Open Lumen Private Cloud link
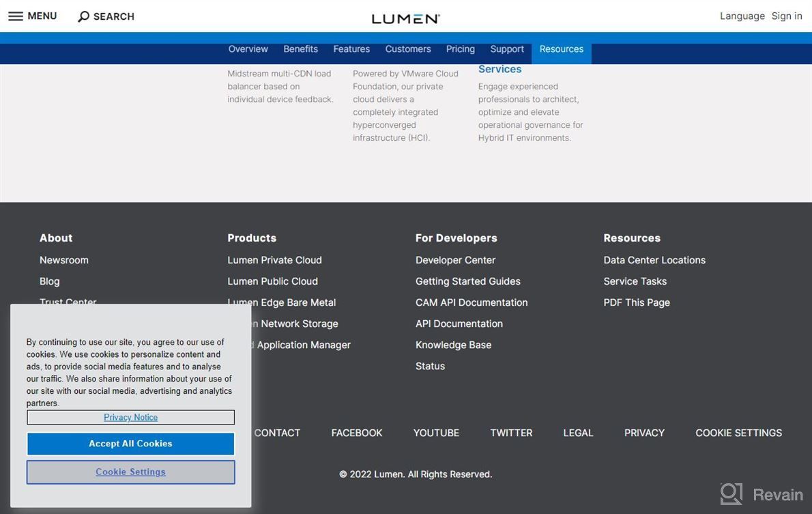This screenshot has height=514, width=812. (274, 260)
